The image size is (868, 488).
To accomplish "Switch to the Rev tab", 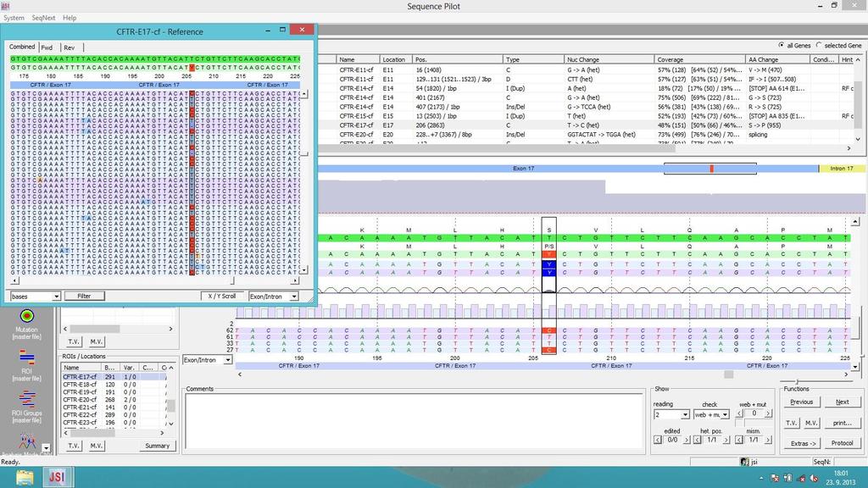I will (70, 47).
